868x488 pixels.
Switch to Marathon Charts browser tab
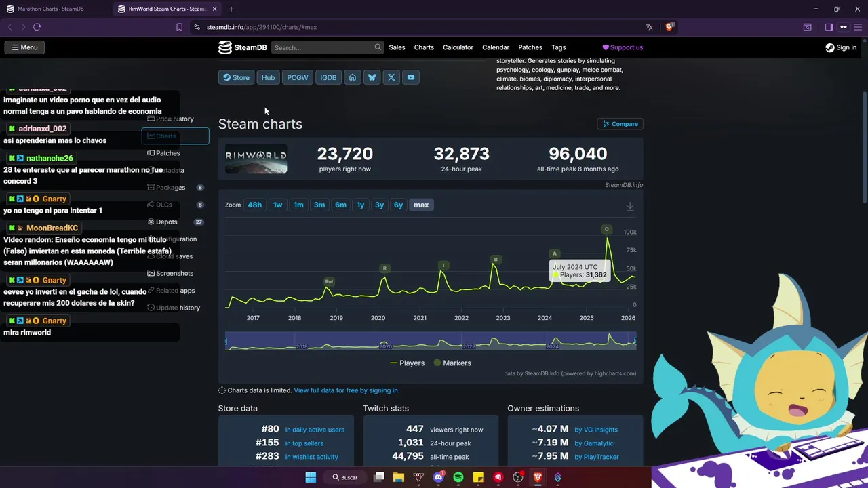pos(54,9)
